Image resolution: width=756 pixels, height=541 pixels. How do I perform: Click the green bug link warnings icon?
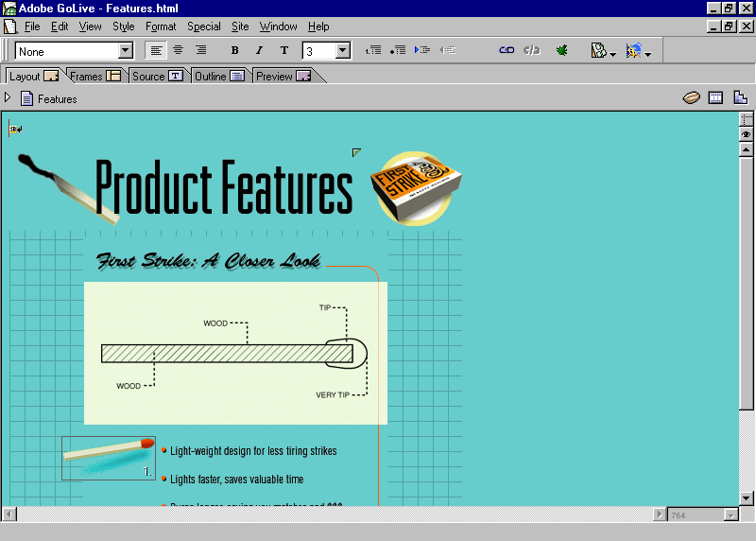[561, 50]
